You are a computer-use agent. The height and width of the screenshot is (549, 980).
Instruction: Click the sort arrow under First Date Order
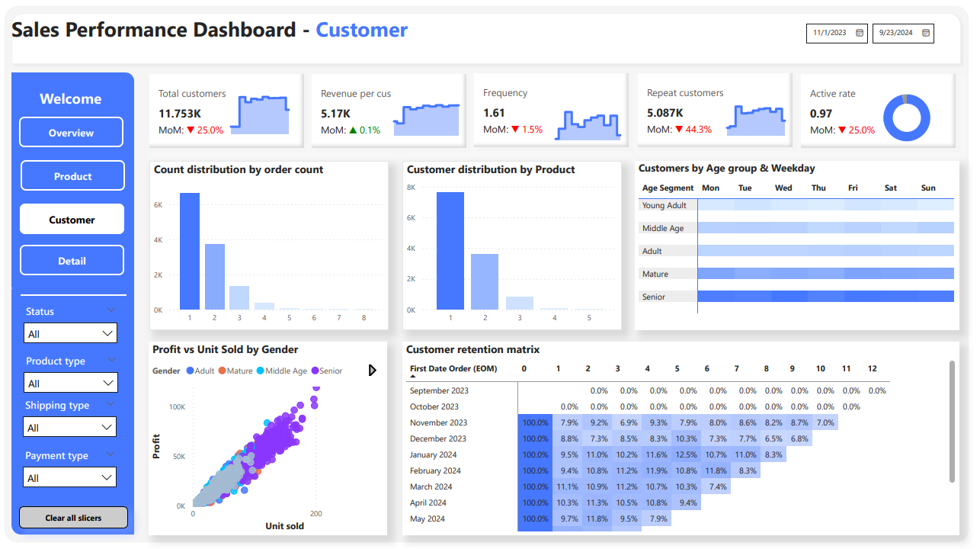coord(413,377)
